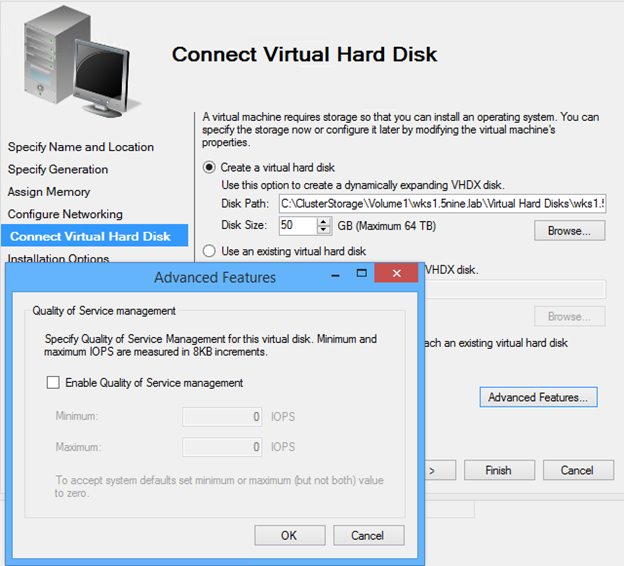The width and height of the screenshot is (624, 566).
Task: Click Browse next to Disk Size
Action: click(569, 231)
